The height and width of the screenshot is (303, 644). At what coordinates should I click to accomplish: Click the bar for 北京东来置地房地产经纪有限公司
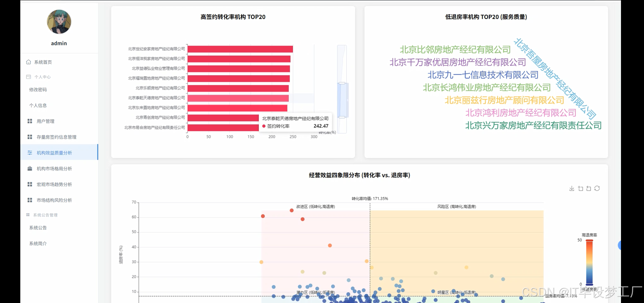(238, 108)
